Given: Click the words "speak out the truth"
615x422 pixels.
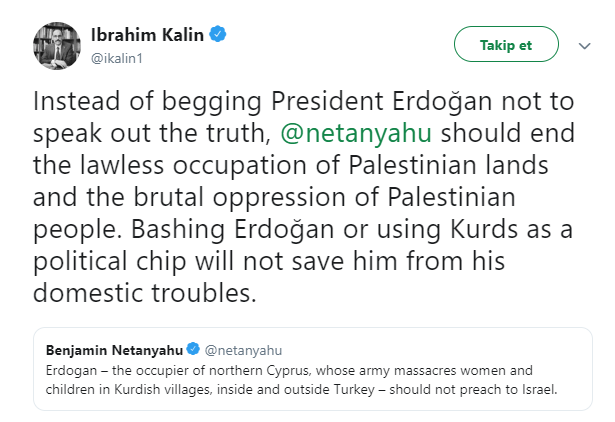Looking at the screenshot, I should (150, 133).
